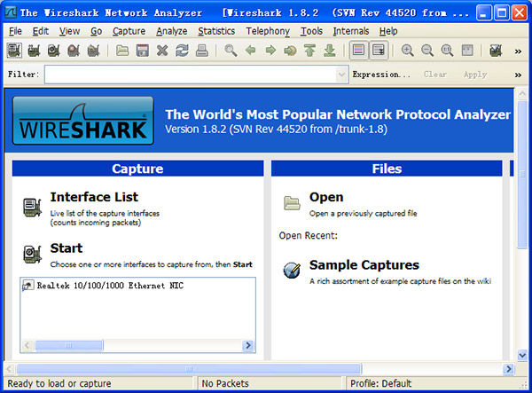The image size is (532, 393).
Task: Click the Interface List network card icon
Action: [x=32, y=207]
